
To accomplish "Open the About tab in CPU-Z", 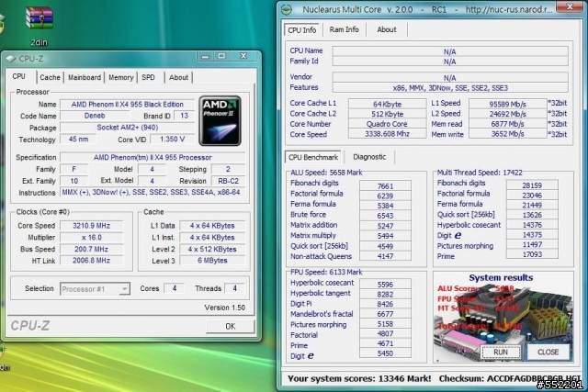I will pyautogui.click(x=178, y=78).
